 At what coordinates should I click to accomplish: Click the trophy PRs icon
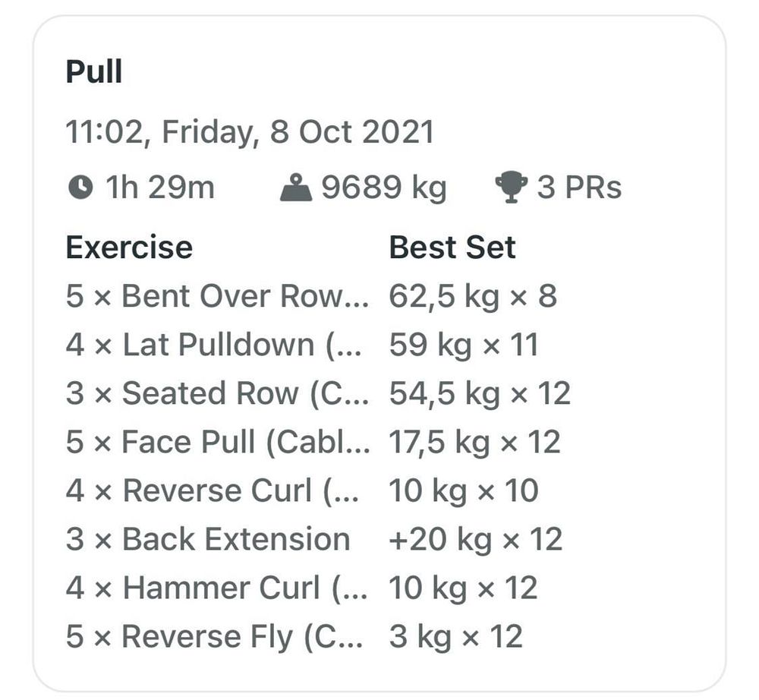pyautogui.click(x=511, y=188)
